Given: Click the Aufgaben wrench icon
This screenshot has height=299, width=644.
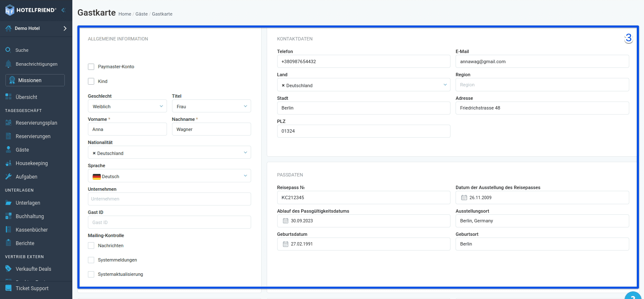Looking at the screenshot, I should coord(8,176).
